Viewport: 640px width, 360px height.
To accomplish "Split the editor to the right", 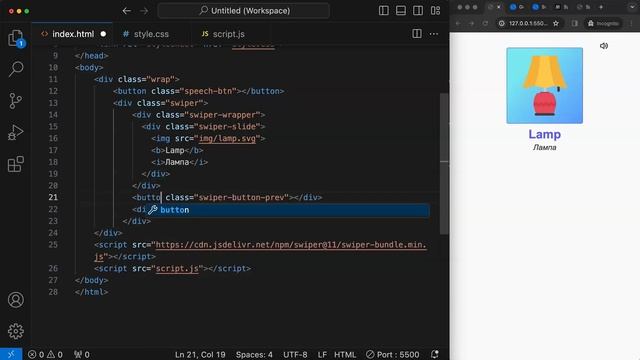I will pyautogui.click(x=417, y=33).
